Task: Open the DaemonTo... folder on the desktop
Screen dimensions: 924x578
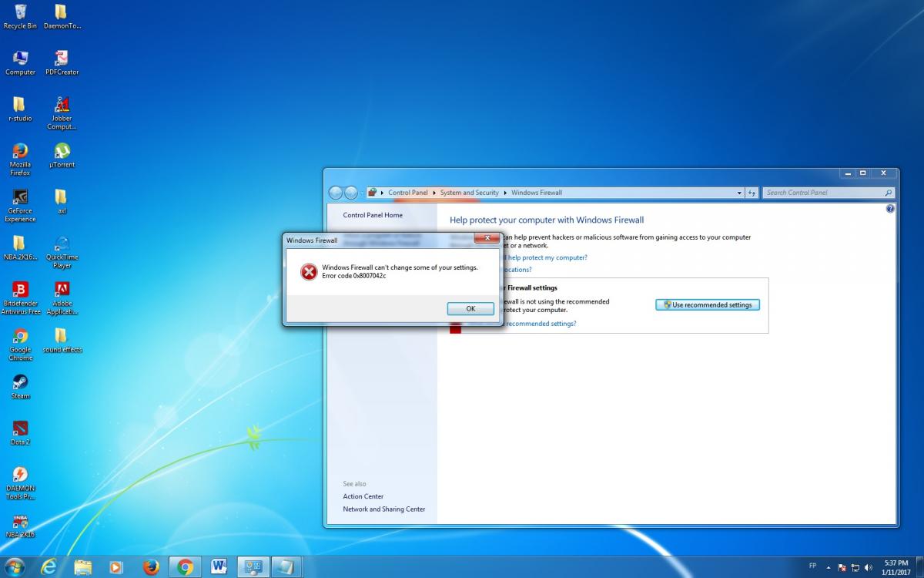Action: point(62,17)
